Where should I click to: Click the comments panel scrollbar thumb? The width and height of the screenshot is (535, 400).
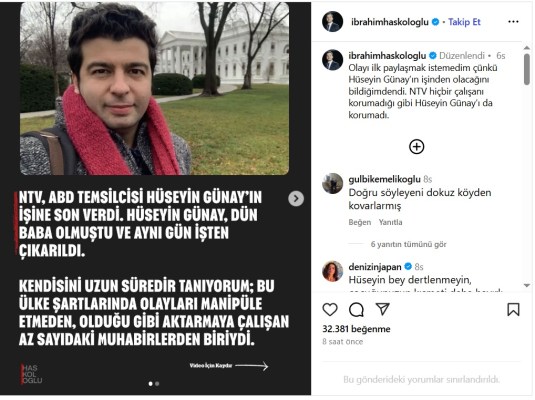tap(527, 69)
